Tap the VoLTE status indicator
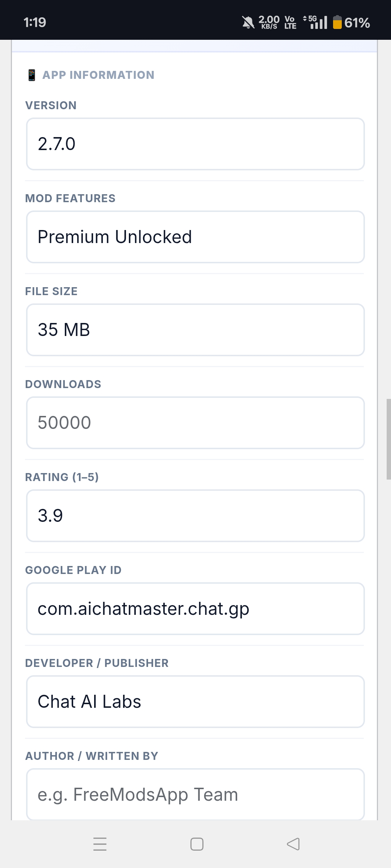Image resolution: width=391 pixels, height=868 pixels. (290, 22)
